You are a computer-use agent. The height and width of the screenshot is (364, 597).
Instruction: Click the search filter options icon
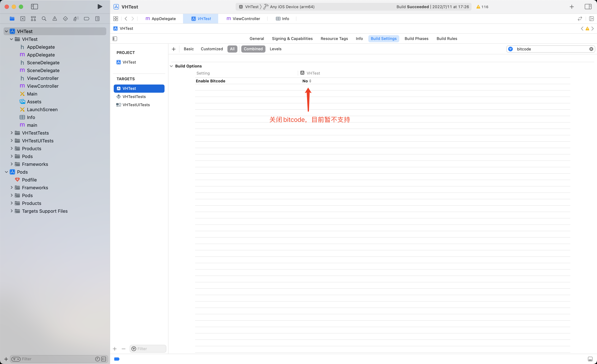510,49
